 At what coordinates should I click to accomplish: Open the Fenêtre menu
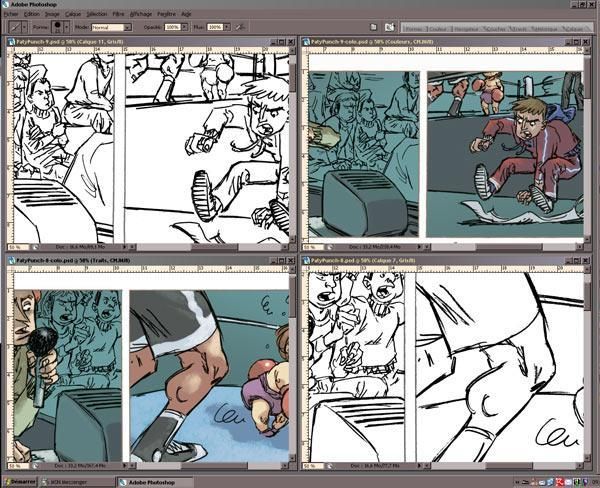click(166, 14)
